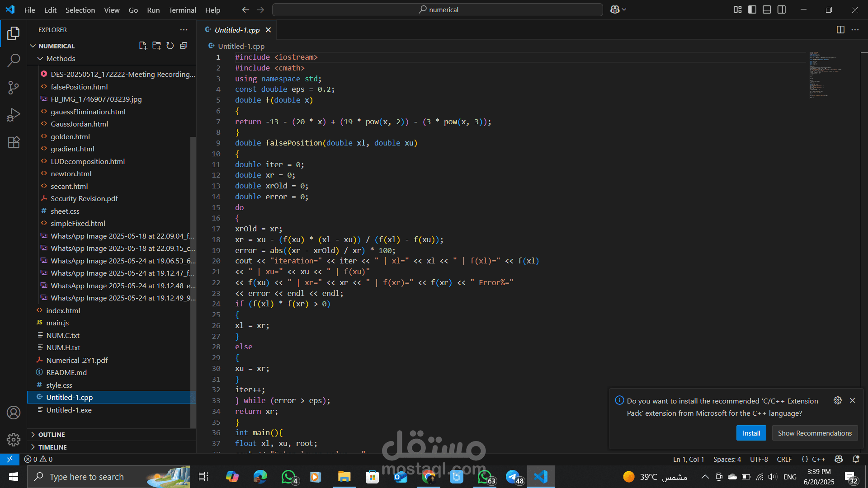Open the Copilot chat icon in title bar

tap(614, 9)
